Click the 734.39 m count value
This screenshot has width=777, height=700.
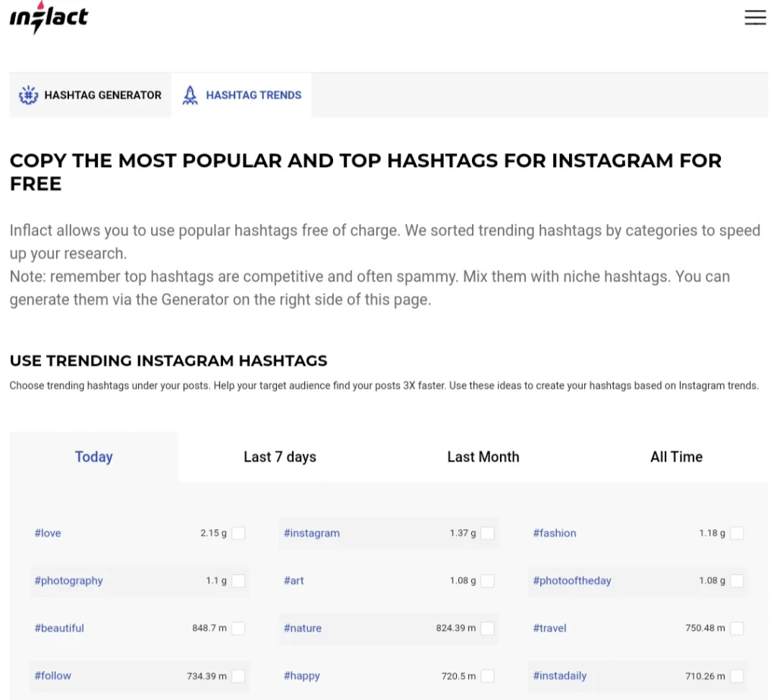point(206,676)
